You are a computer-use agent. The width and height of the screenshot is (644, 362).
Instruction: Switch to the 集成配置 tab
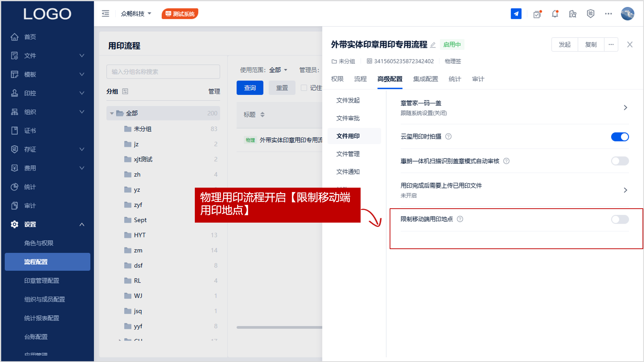coord(425,79)
